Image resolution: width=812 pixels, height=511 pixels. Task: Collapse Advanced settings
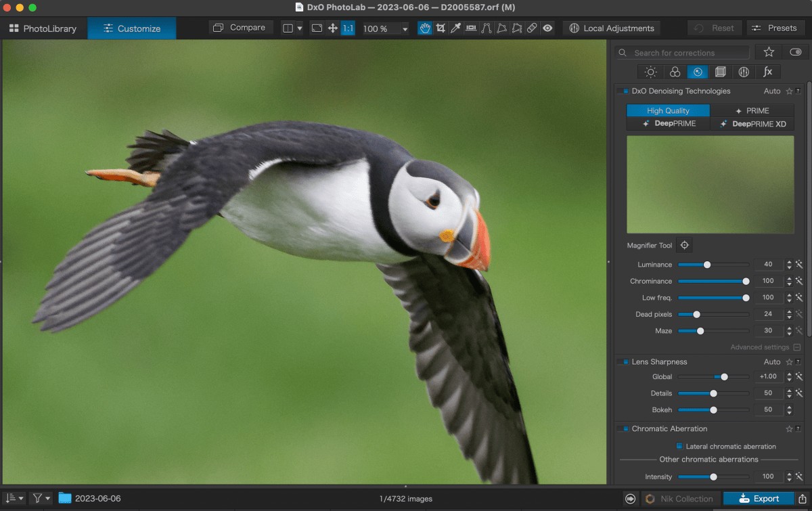tap(797, 347)
